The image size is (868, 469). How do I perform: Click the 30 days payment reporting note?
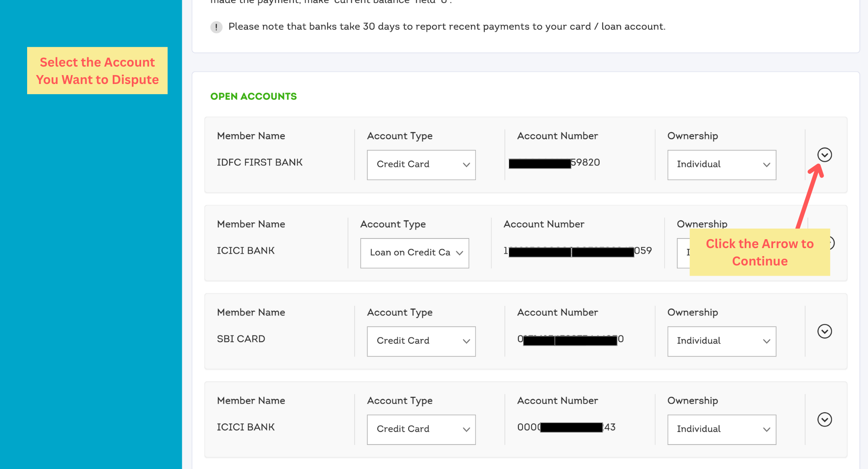pos(447,27)
